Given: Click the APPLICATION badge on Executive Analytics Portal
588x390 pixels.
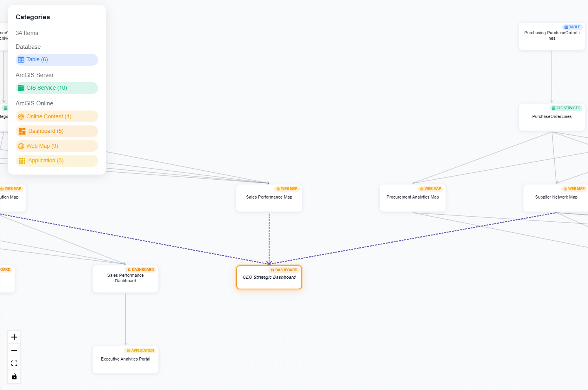Looking at the screenshot, I should point(140,350).
